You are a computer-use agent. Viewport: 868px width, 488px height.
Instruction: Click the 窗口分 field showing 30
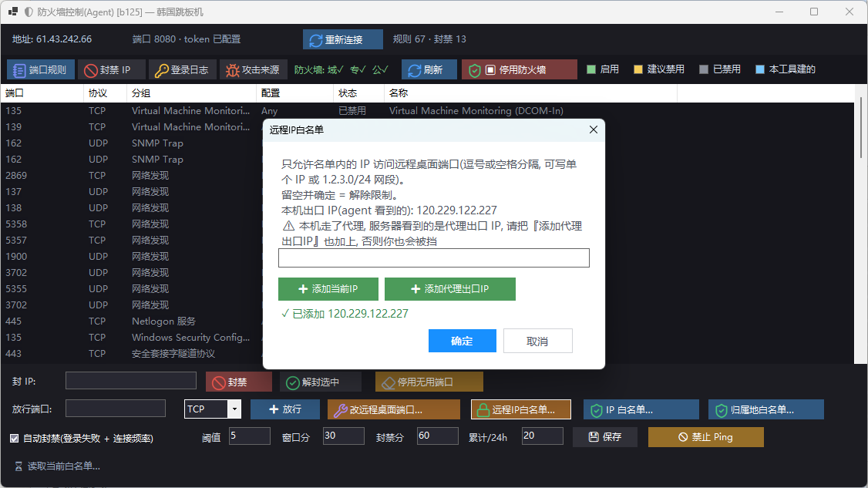click(x=343, y=436)
